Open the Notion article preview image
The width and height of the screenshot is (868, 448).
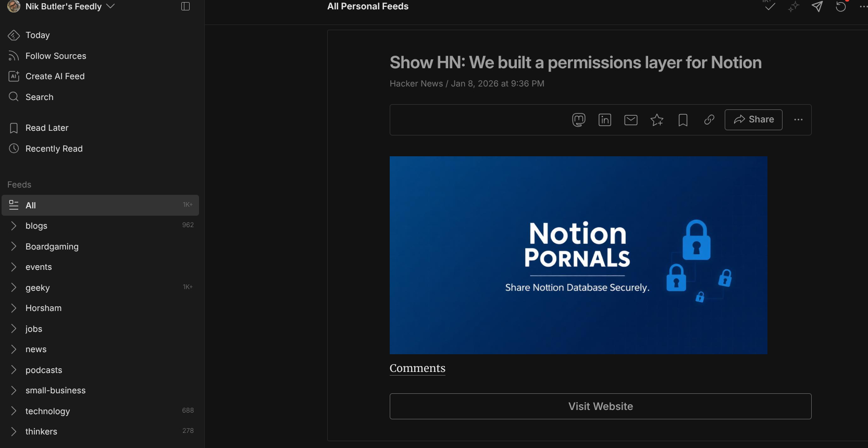[578, 255]
